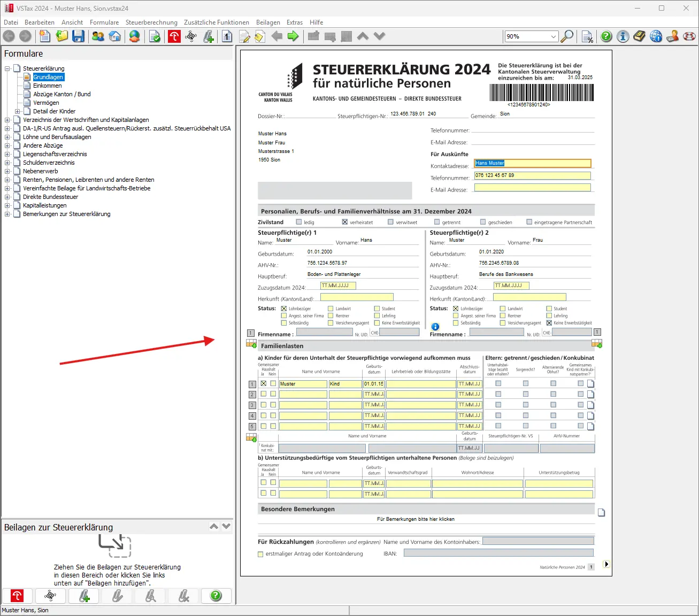Open the 90% zoom level dropdown
Screen dimensions: 699x616
click(x=553, y=36)
